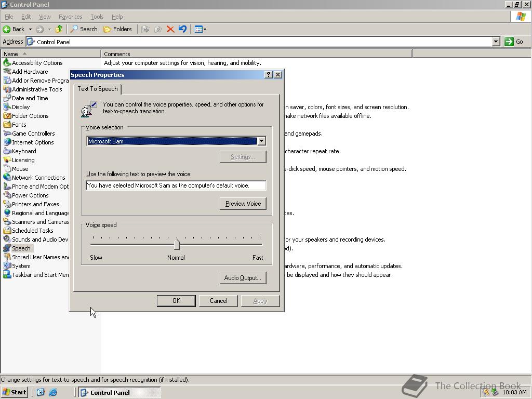The height and width of the screenshot is (399, 532).
Task: Click Cancel in Speech Properties
Action: pos(219,301)
